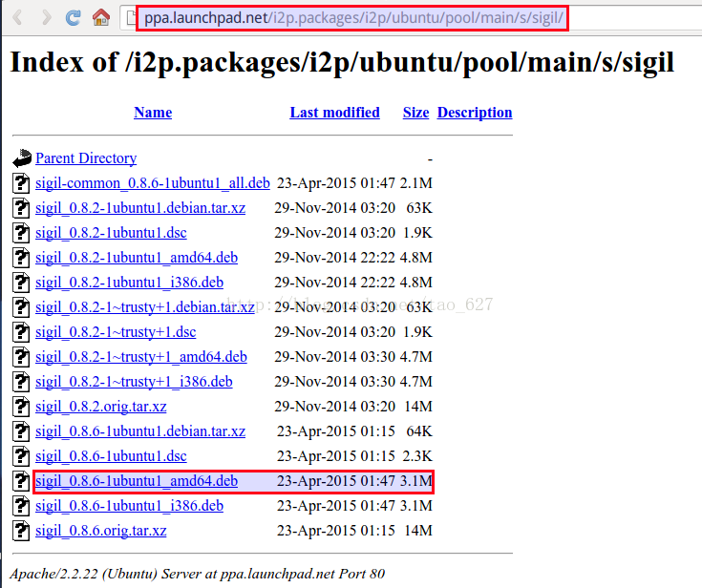
Task: Sort listing by Last modified column
Action: pos(335,113)
